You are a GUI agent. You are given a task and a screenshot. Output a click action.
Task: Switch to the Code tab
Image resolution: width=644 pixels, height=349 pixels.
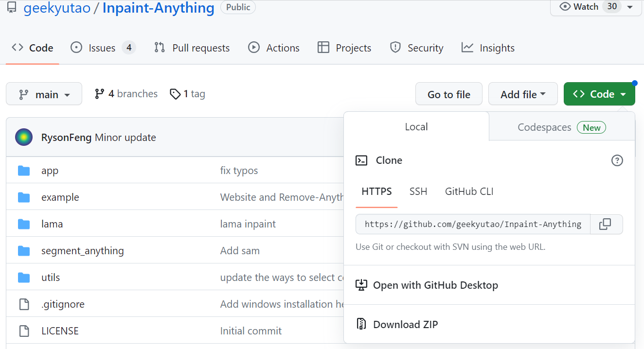tap(33, 48)
